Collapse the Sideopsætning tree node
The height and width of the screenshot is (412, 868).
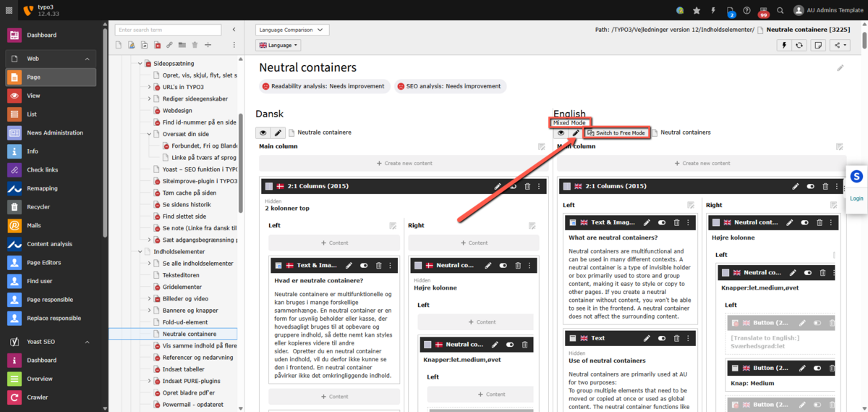[140, 64]
